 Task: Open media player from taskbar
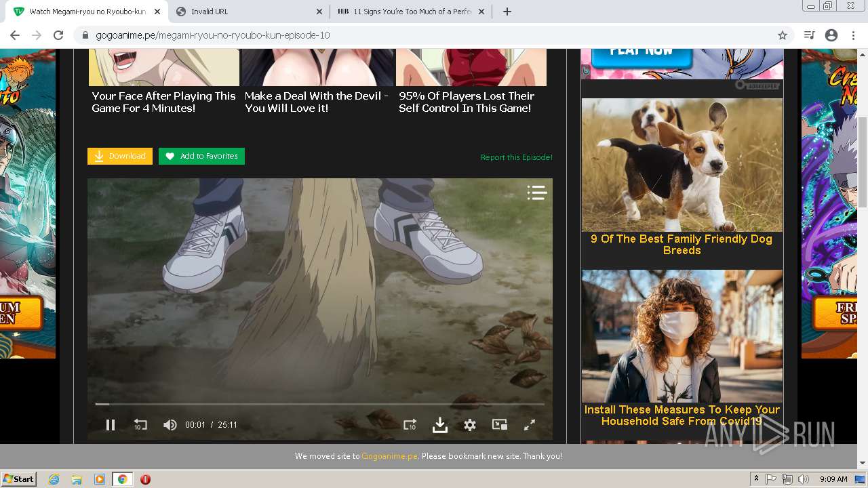coord(100,479)
